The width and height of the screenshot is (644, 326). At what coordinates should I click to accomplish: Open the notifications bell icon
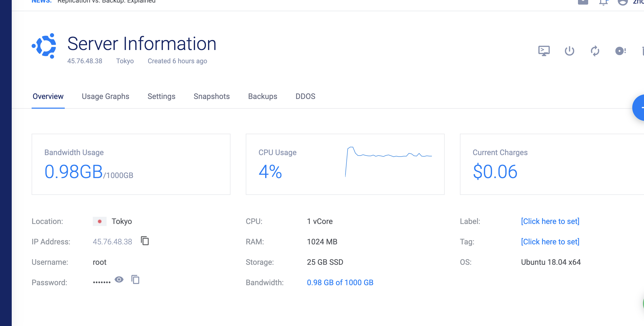pyautogui.click(x=603, y=2)
